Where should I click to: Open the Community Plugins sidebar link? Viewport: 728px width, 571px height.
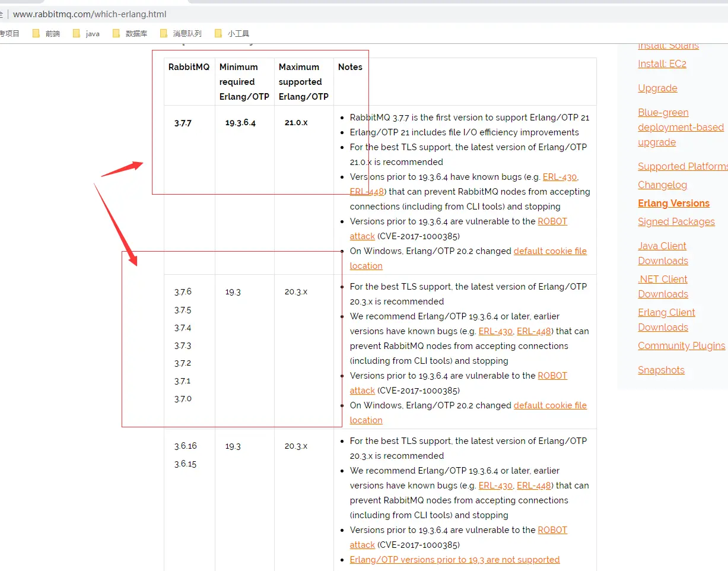click(x=681, y=345)
